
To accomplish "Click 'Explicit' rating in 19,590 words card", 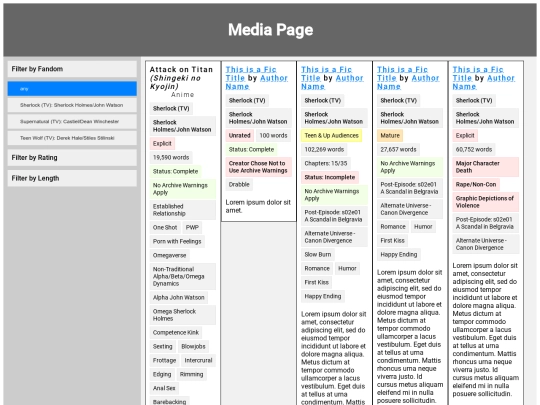I will [x=162, y=143].
